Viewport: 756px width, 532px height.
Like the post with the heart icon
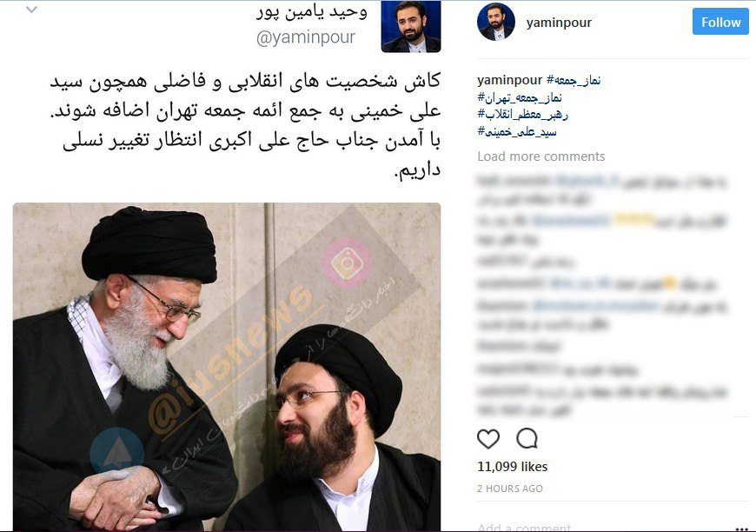pos(488,439)
